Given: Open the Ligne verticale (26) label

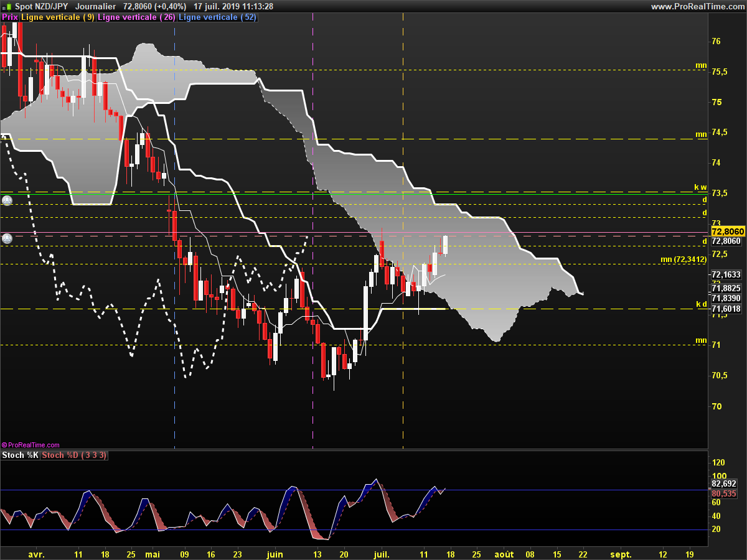Looking at the screenshot, I should (137, 17).
